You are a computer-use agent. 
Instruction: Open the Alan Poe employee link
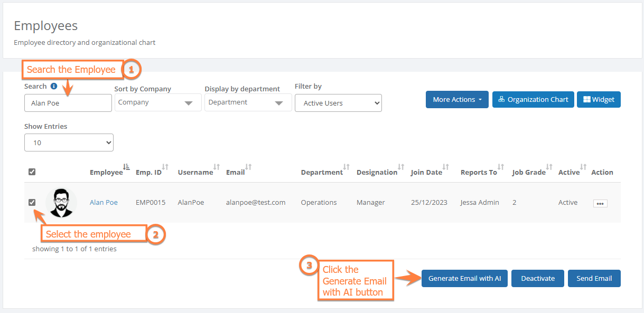(x=104, y=202)
